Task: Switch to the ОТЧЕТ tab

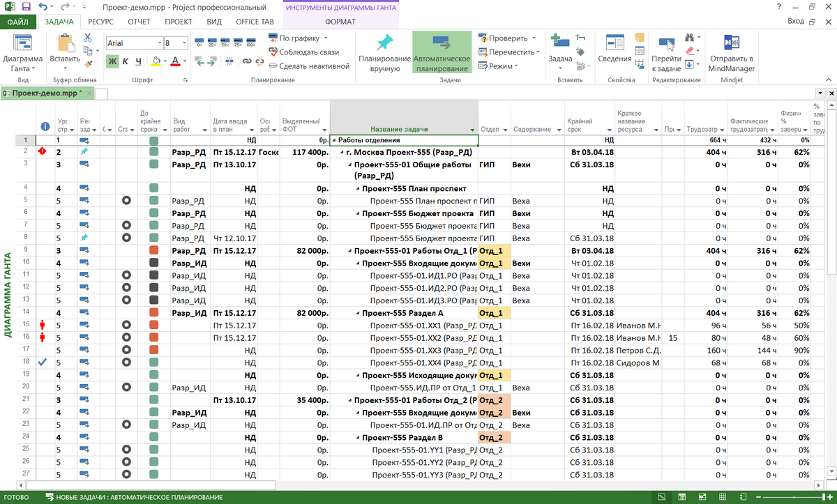Action: coord(139,22)
